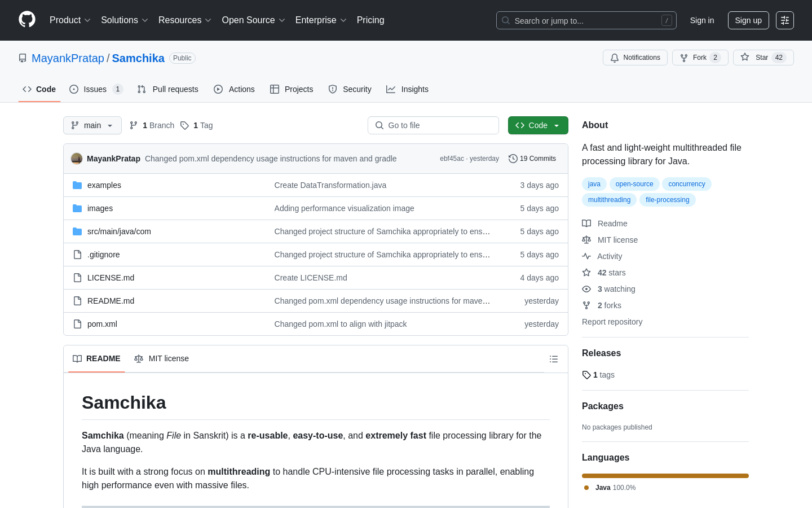Viewport: 812px width, 508px height.
Task: Click the java topic tag
Action: (x=594, y=184)
